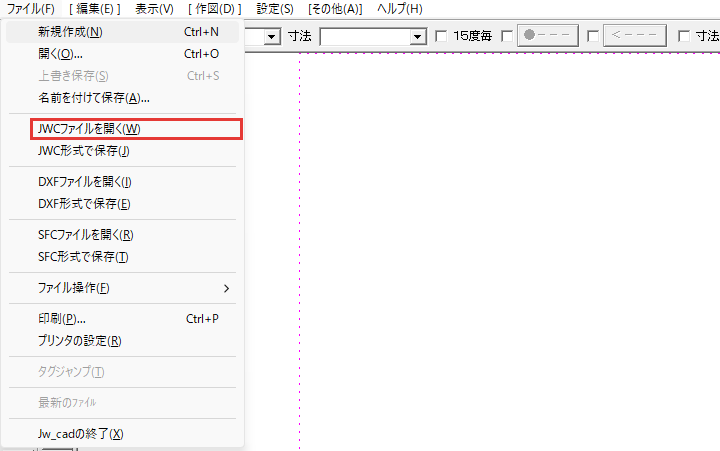Image resolution: width=720 pixels, height=451 pixels.
Task: Click the <--- arrow style button
Action: pyautogui.click(x=635, y=35)
